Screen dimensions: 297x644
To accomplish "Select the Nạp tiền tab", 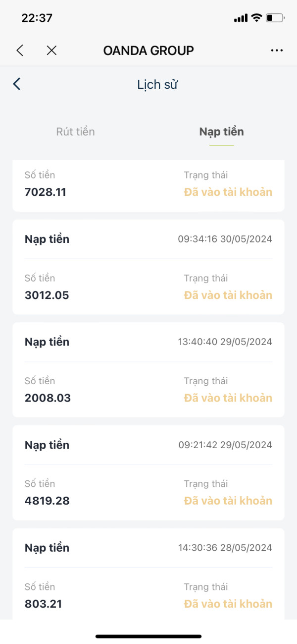I will coord(221,132).
